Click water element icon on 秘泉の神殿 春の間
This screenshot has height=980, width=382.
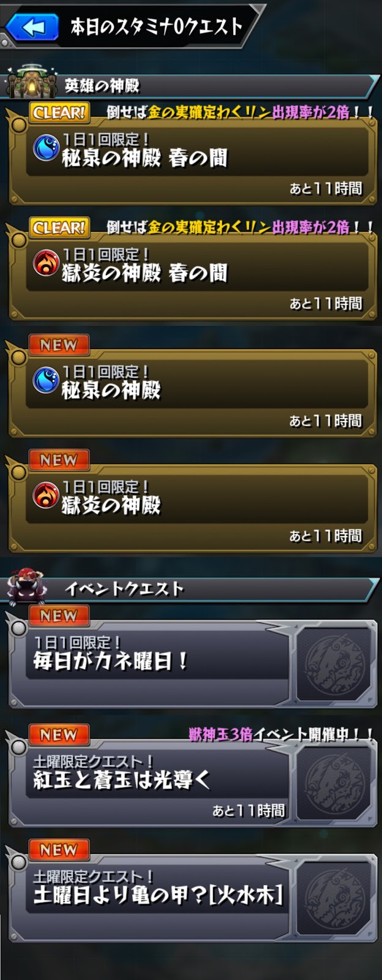[x=46, y=148]
